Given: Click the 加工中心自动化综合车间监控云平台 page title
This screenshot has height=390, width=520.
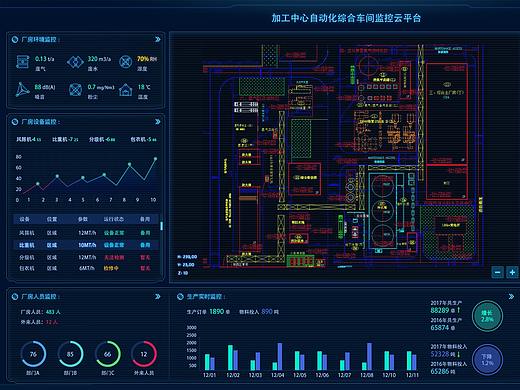Looking at the screenshot, I should (346, 18).
